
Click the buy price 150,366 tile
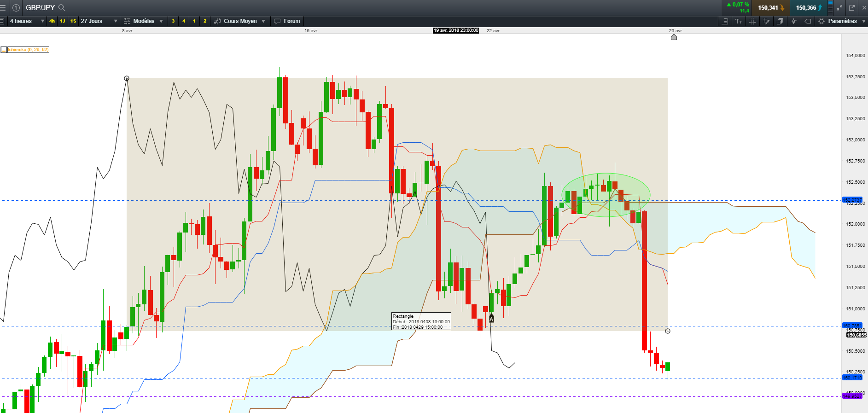[808, 8]
